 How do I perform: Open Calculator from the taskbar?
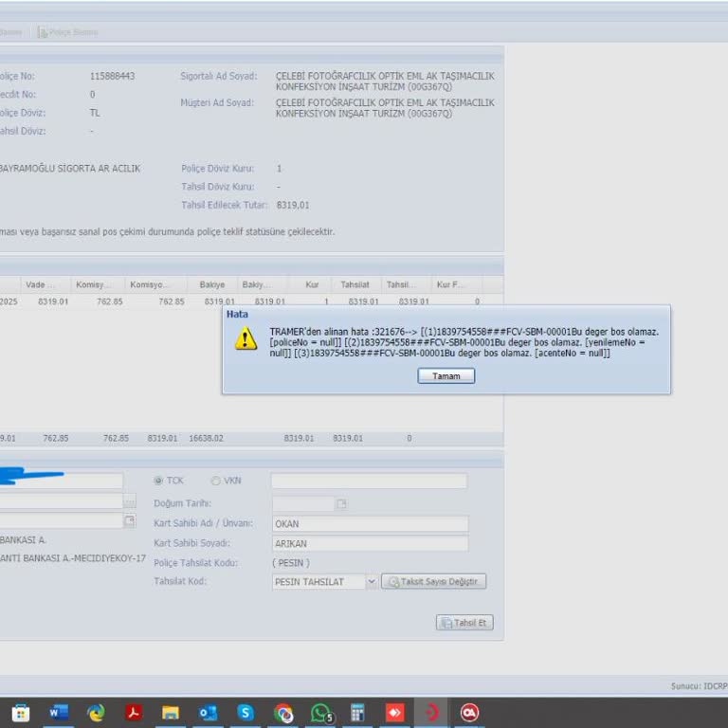click(358, 713)
